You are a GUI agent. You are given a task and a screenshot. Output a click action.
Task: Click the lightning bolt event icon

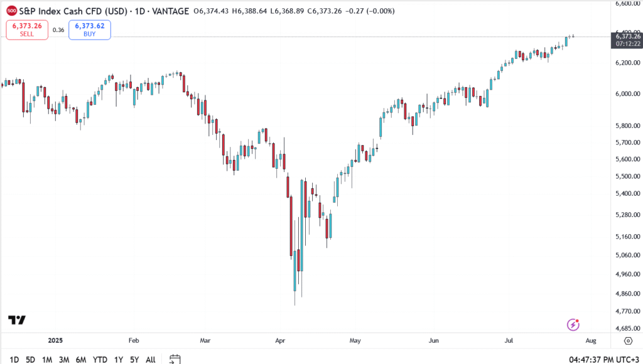[x=573, y=324]
